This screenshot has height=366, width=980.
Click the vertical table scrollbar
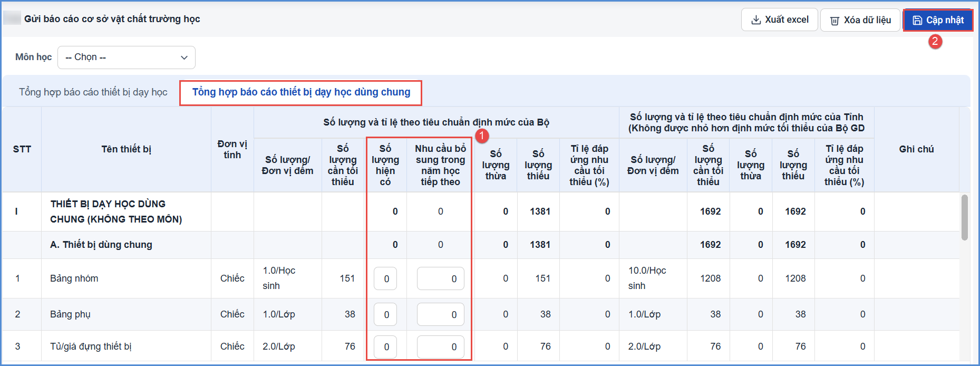[965, 217]
